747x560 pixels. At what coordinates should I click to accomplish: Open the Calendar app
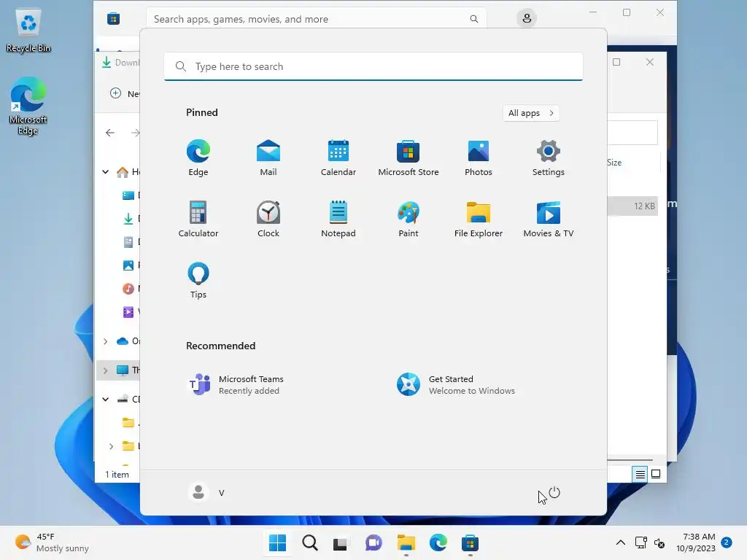338,158
